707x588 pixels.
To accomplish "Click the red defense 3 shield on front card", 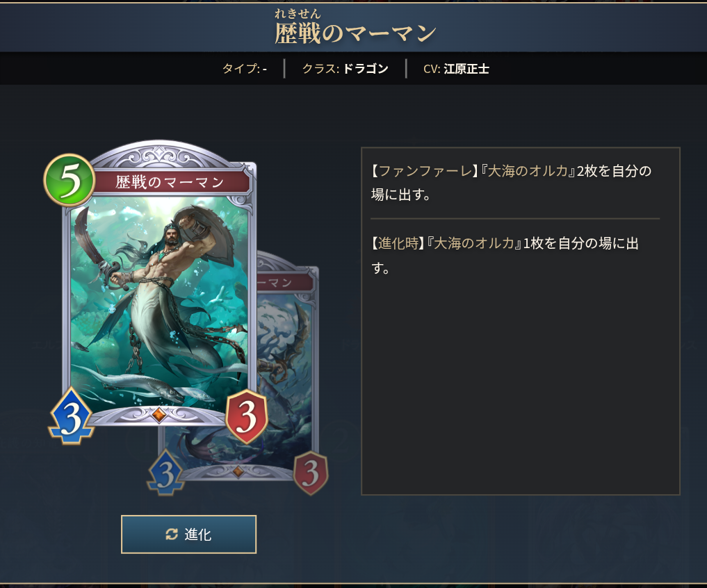I will click(246, 416).
